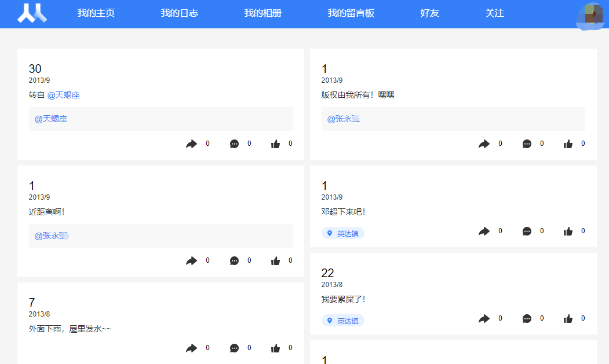
Task: Like the "近距离啊！" post
Action: 276,260
